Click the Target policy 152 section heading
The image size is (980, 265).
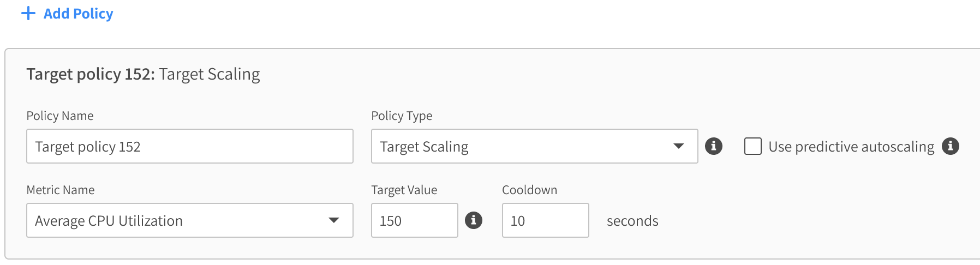(x=143, y=74)
